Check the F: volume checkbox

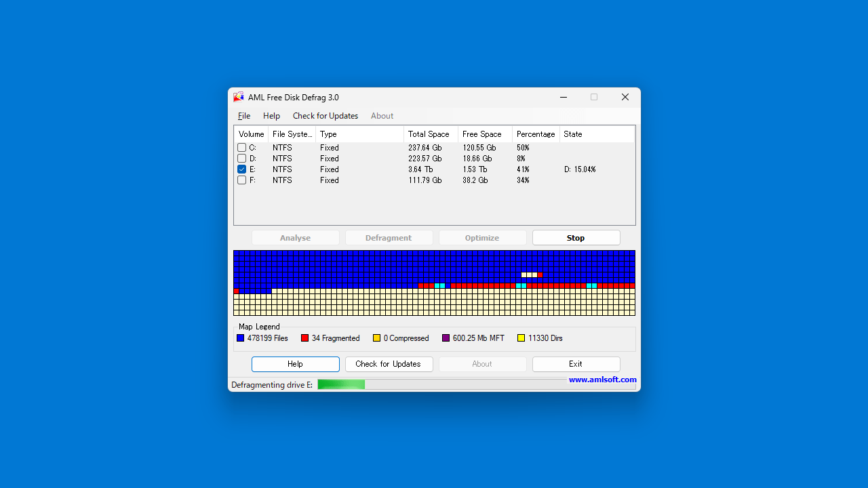[241, 180]
